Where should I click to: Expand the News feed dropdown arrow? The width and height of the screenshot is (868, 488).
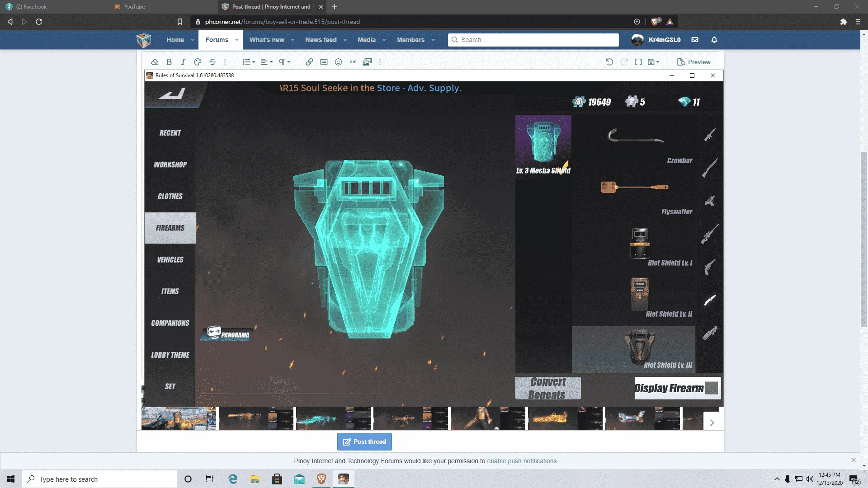click(345, 40)
